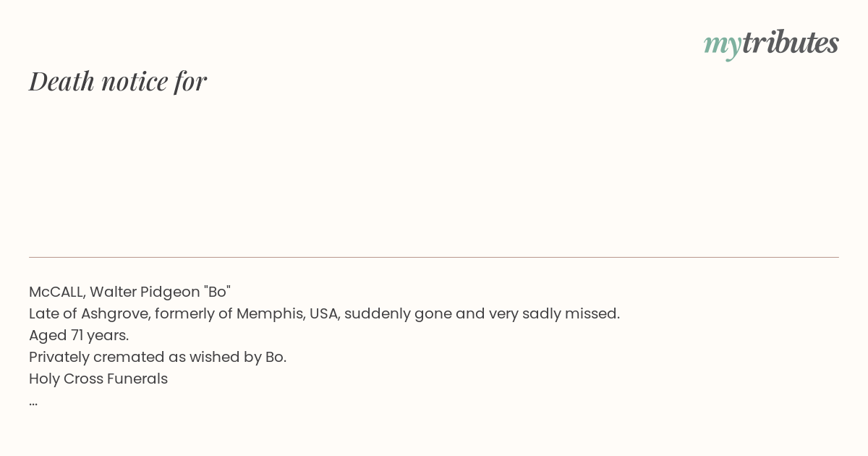The image size is (868, 456).
Task: Click the mytributes logo
Action: [771, 44]
